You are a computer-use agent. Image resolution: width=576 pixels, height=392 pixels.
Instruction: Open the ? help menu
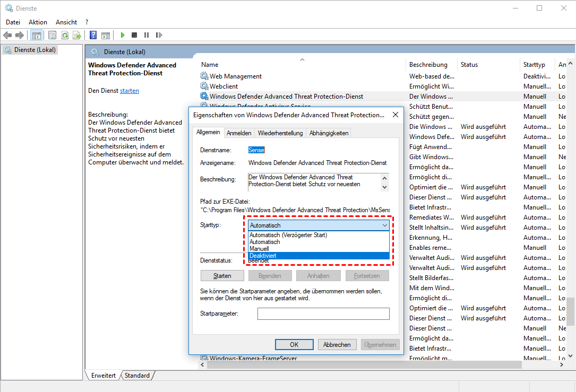click(87, 22)
